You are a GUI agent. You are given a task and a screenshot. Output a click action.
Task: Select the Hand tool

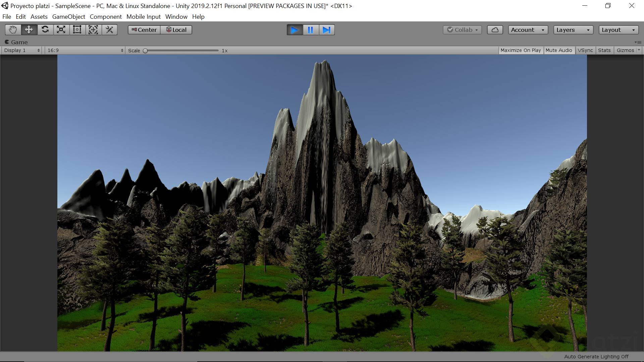13,30
